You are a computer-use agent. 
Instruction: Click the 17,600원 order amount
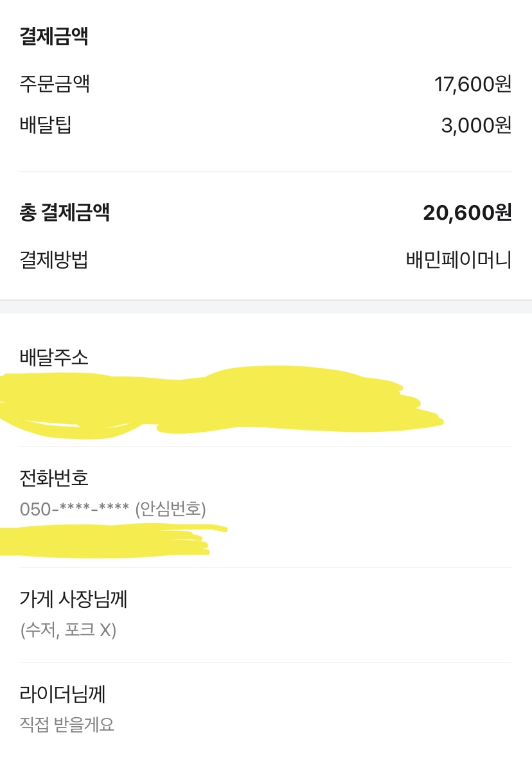tap(473, 84)
